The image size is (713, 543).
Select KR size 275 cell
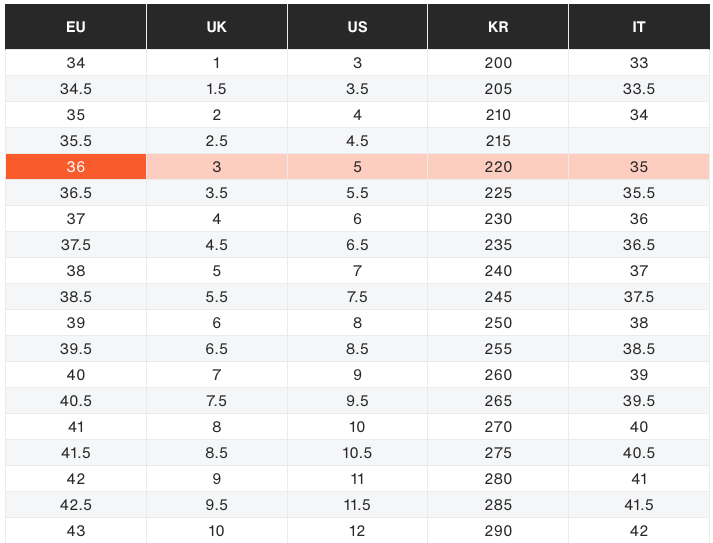tap(498, 453)
